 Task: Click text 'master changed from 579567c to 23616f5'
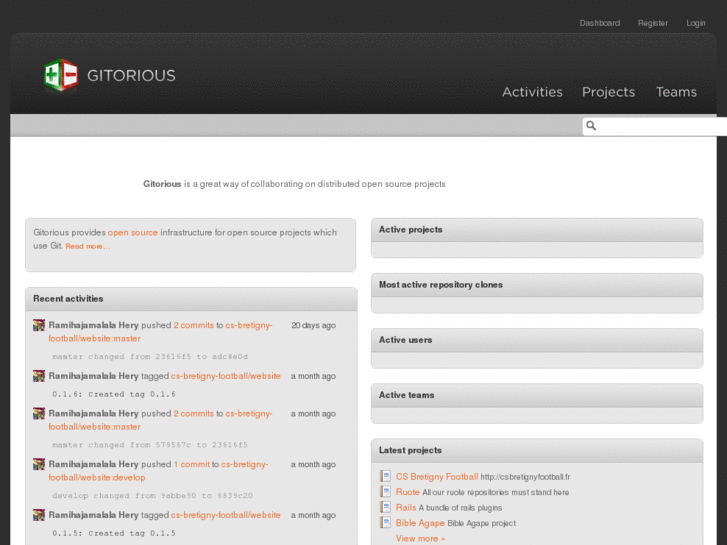click(x=150, y=445)
